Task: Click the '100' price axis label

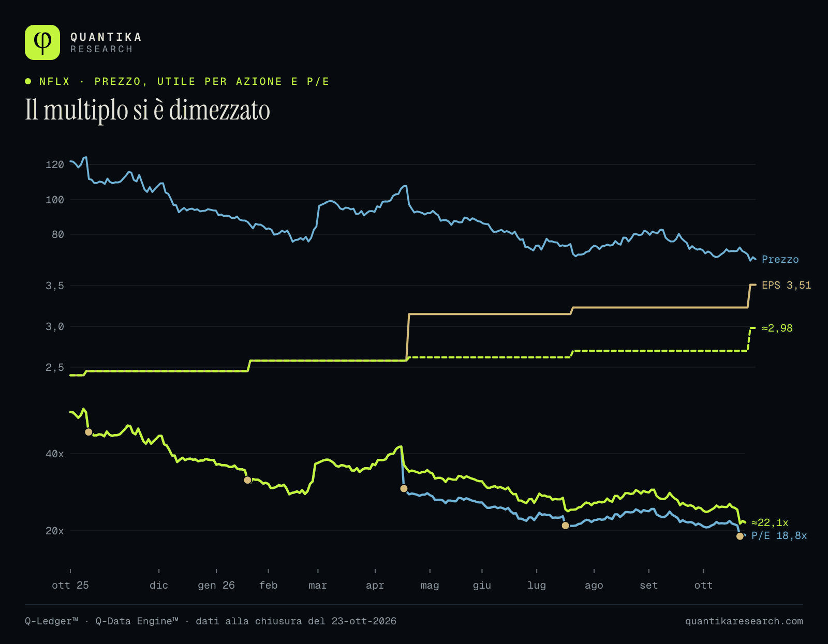Action: (x=55, y=200)
